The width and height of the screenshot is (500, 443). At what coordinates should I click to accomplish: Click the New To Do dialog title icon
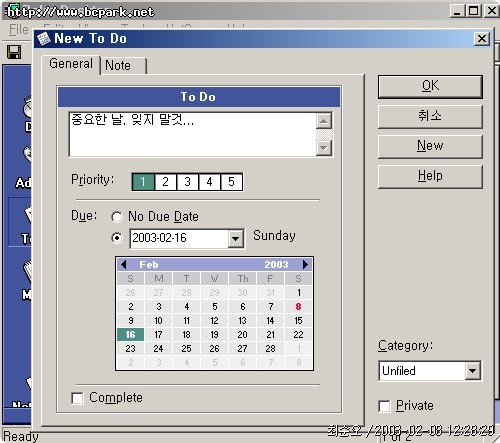coord(44,39)
